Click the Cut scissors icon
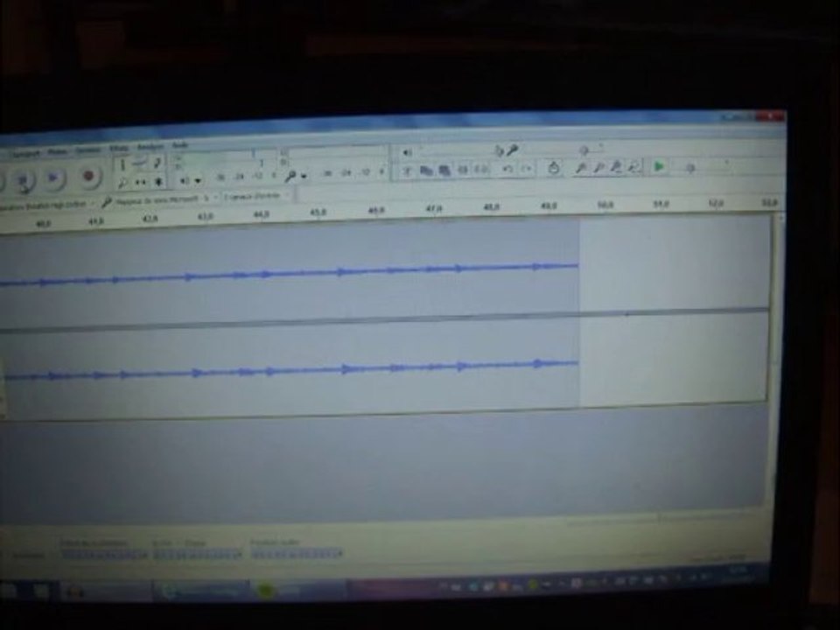The width and height of the screenshot is (840, 630). point(408,171)
